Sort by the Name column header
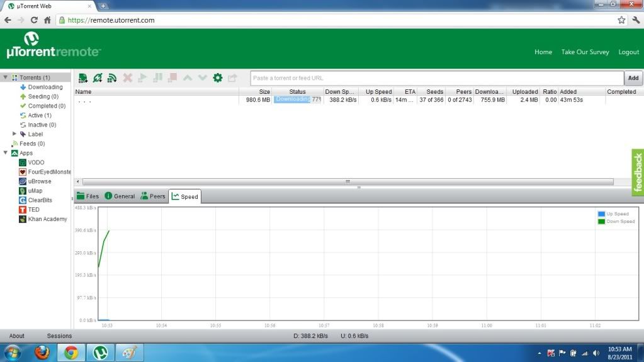 tap(156, 92)
